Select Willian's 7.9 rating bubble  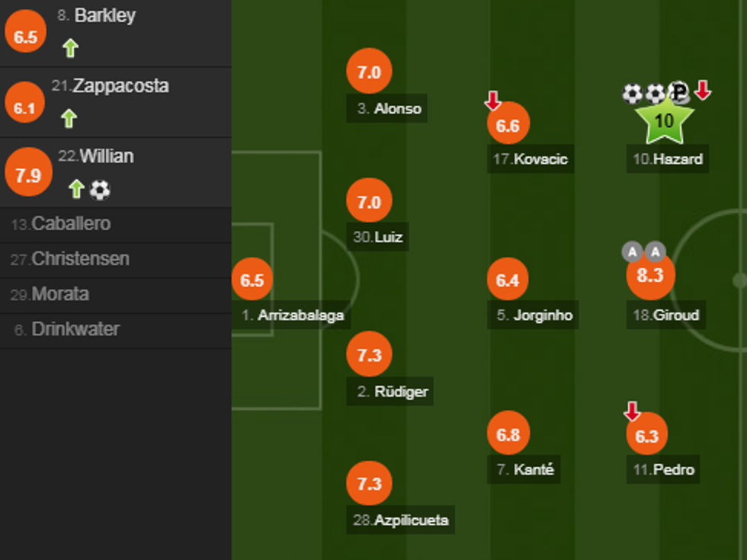coord(28,175)
